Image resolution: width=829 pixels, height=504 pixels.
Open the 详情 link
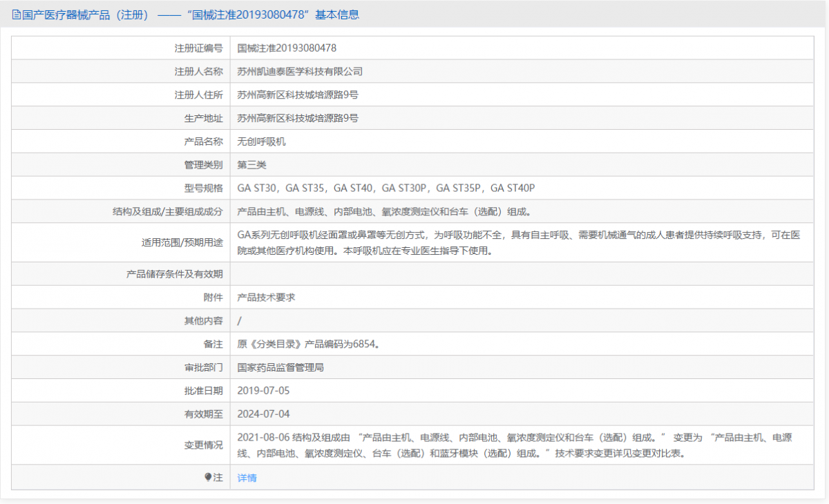pyautogui.click(x=247, y=478)
